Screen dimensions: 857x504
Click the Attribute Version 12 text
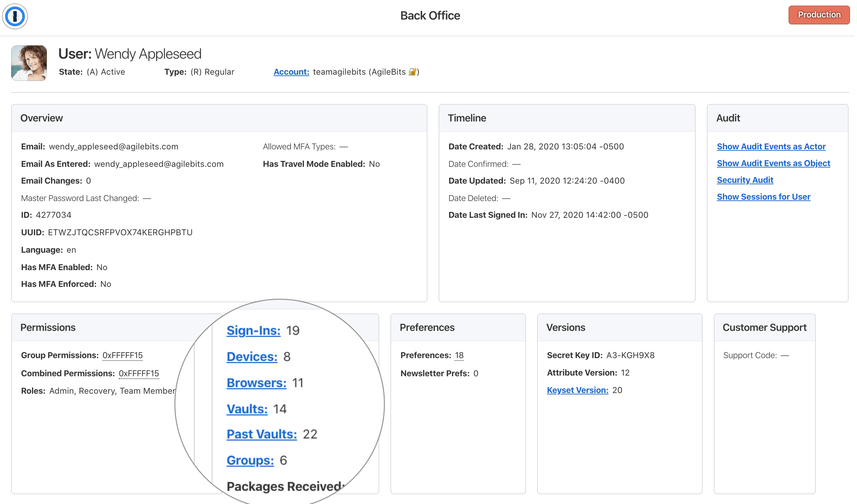click(x=588, y=373)
